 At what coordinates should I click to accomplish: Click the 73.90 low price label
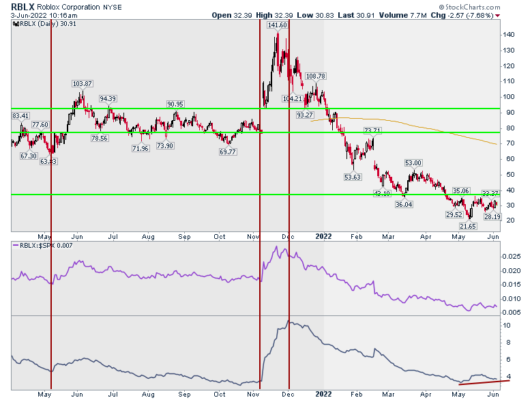165,145
